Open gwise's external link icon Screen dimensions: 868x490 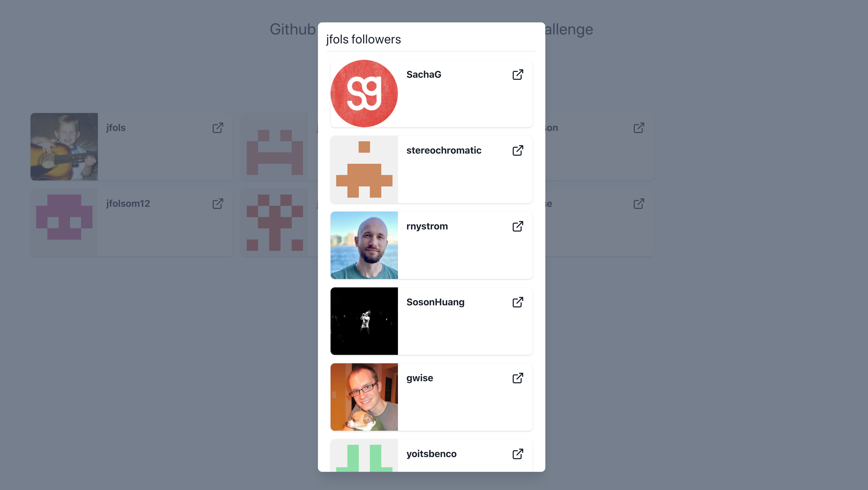click(x=518, y=378)
